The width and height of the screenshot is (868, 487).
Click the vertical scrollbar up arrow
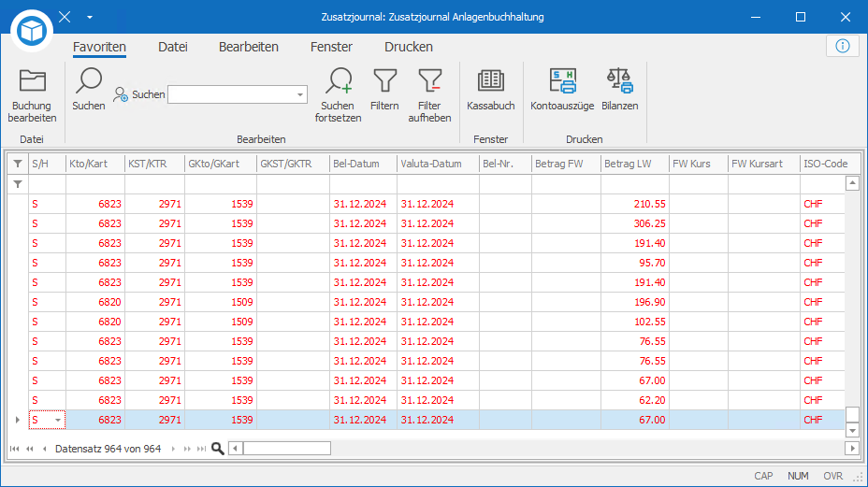tap(852, 183)
